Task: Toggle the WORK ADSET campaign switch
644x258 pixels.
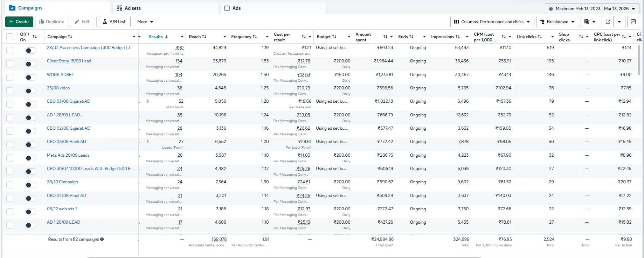Action: pos(31,77)
